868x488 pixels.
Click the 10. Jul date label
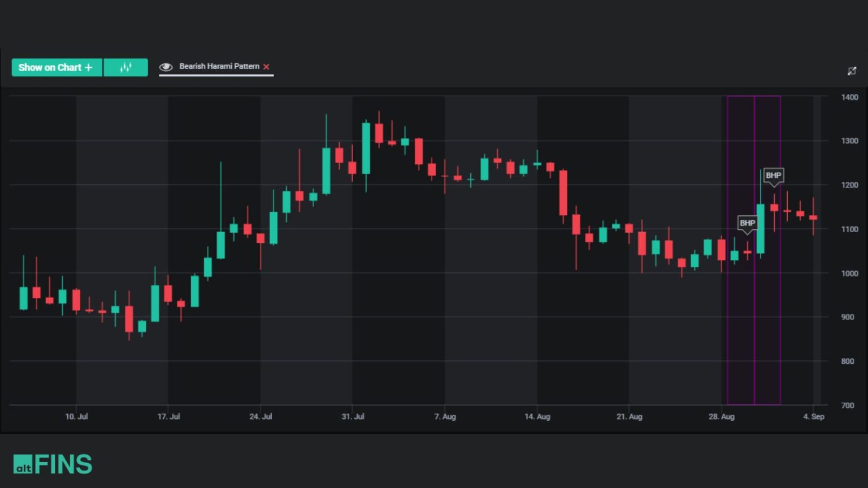click(76, 417)
